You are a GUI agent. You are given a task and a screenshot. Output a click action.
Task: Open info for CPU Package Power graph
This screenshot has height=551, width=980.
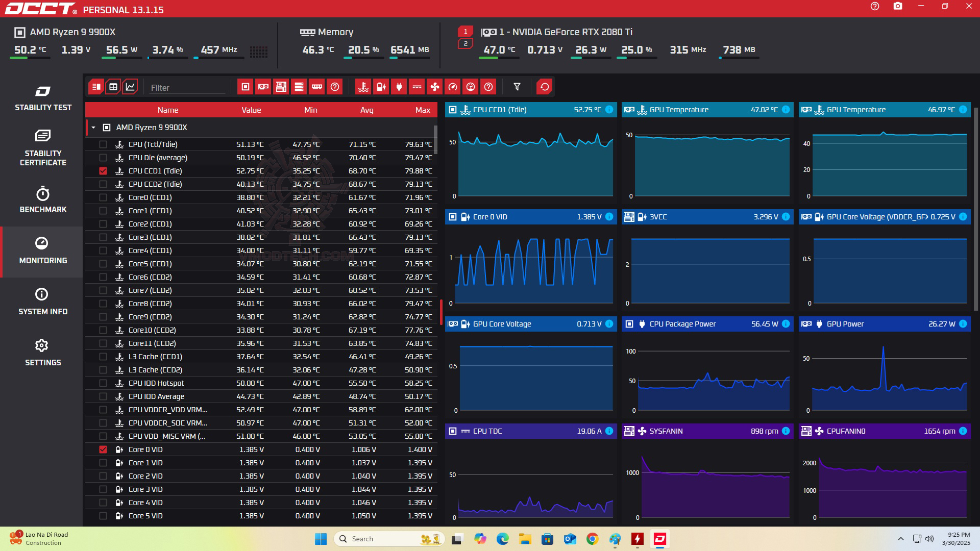[x=786, y=324]
